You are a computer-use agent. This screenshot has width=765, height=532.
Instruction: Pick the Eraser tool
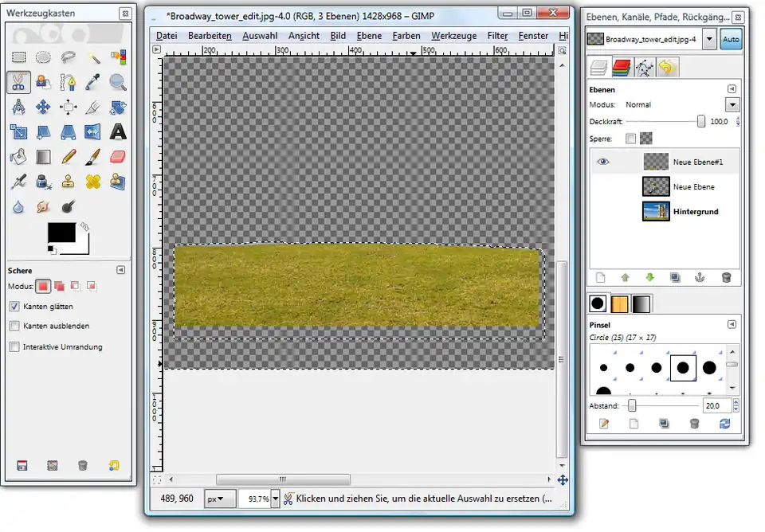click(x=118, y=157)
